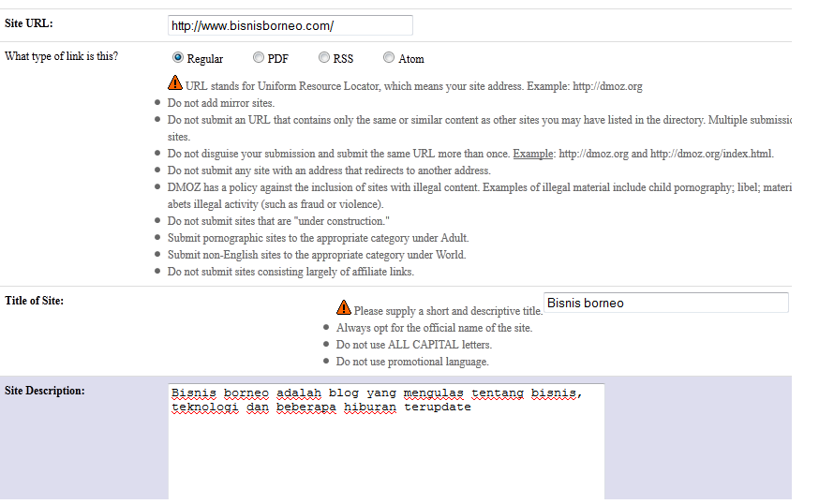
Task: Click 'Always opt for the official name' text
Action: (435, 328)
